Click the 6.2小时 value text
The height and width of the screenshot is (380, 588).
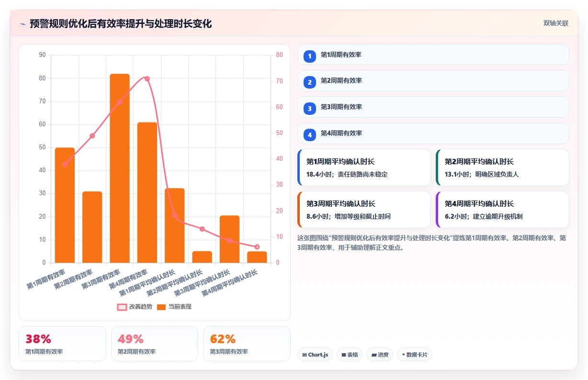(455, 216)
